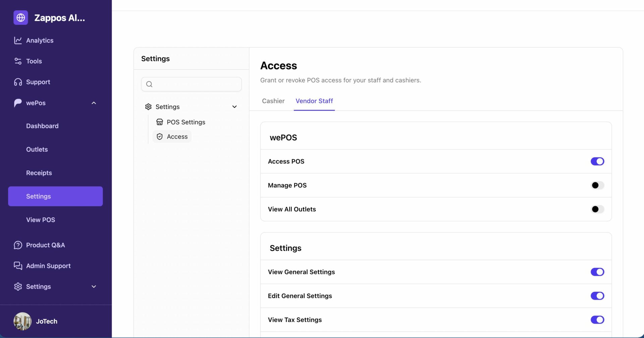Click the settings search field
This screenshot has height=338, width=644.
[x=191, y=84]
